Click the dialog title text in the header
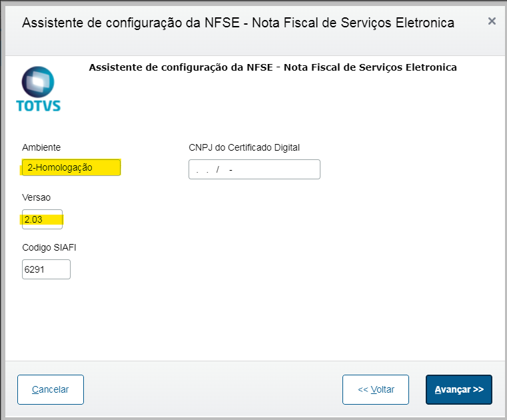507x420 pixels. pos(238,23)
